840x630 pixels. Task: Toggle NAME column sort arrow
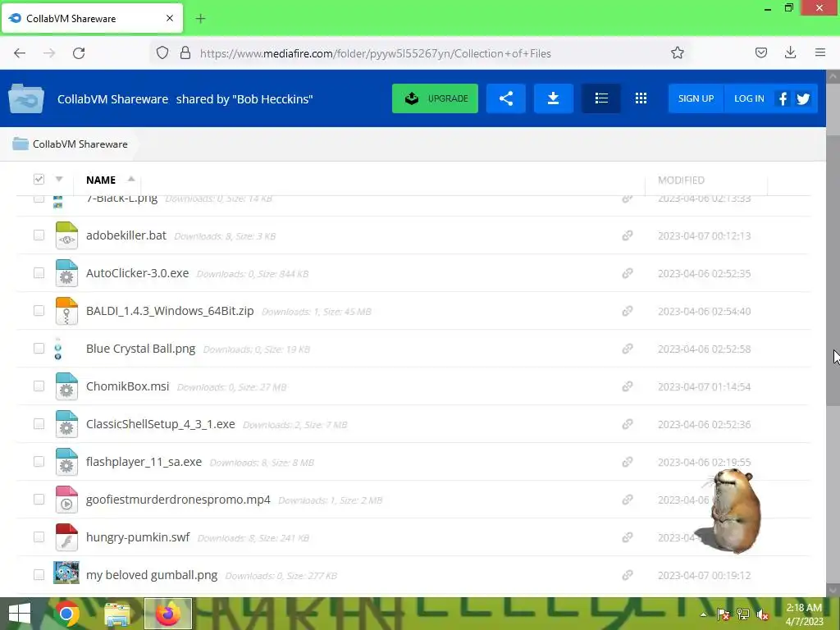130,179
